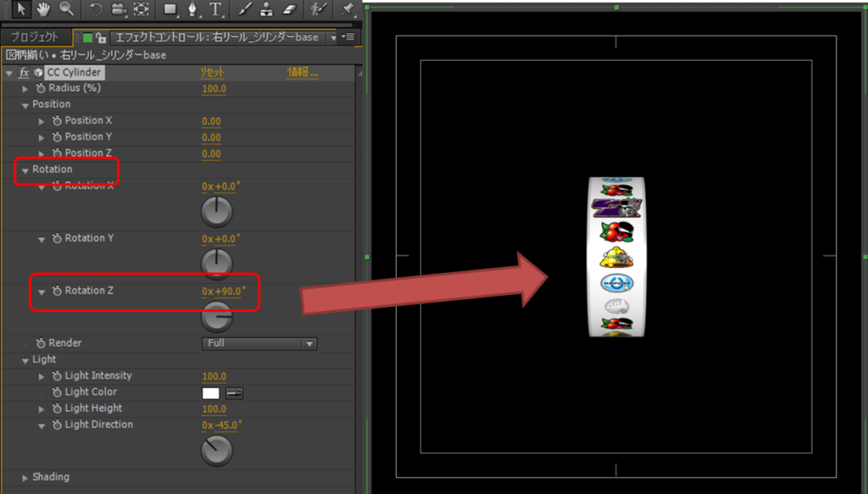The image size is (868, 494).
Task: Collapse the Rotation group
Action: tap(25, 170)
